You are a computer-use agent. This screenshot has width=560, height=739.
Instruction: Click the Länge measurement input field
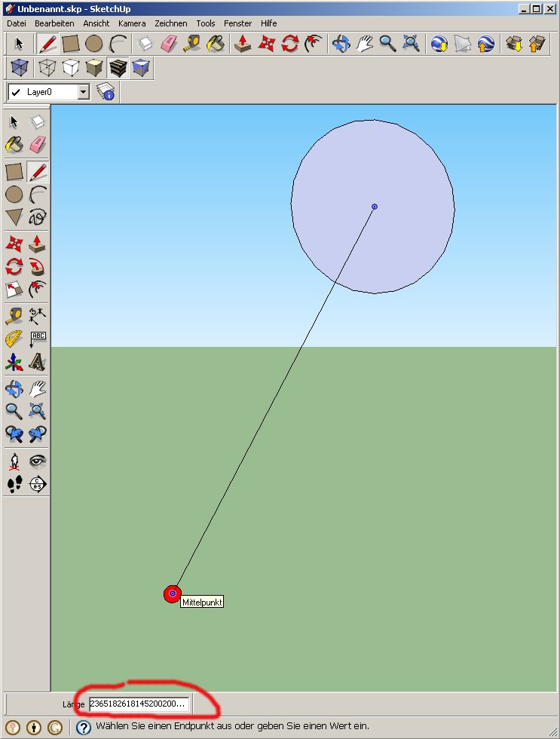[139, 704]
